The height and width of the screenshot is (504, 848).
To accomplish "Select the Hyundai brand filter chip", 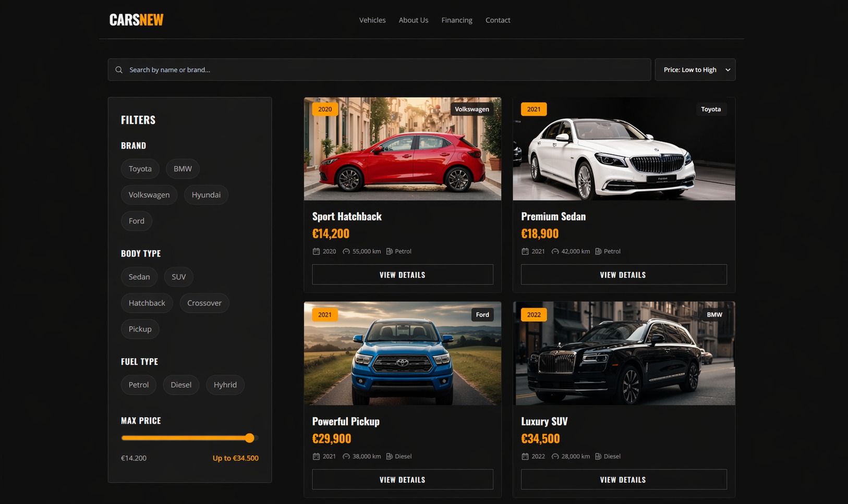I will 206,195.
